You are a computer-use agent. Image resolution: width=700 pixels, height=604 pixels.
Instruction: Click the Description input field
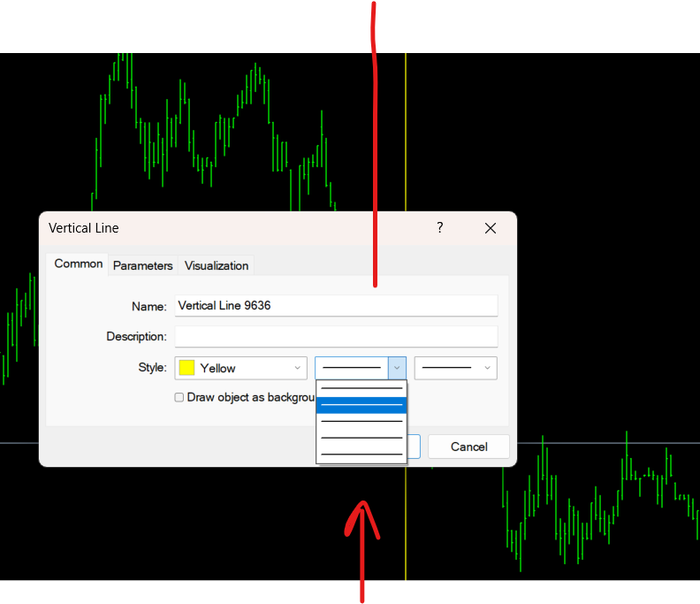pyautogui.click(x=336, y=336)
